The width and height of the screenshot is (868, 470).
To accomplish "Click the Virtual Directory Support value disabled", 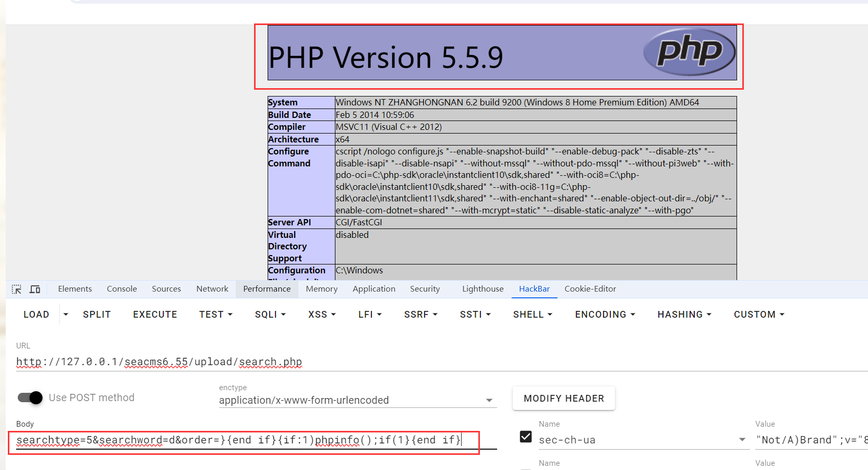I will [352, 235].
